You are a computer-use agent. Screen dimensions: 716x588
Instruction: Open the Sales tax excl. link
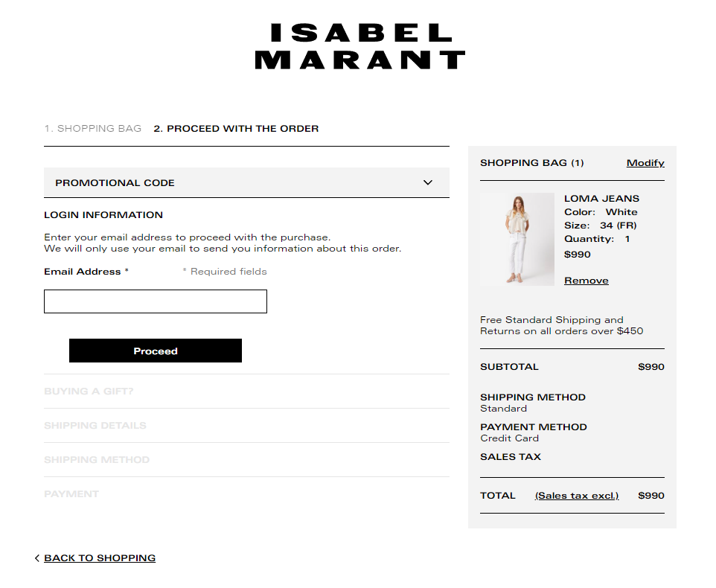(577, 496)
